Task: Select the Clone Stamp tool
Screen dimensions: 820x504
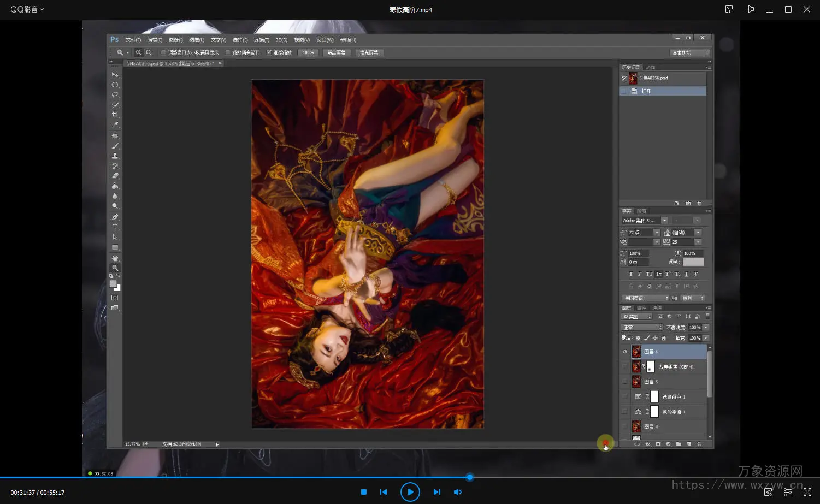Action: point(115,156)
